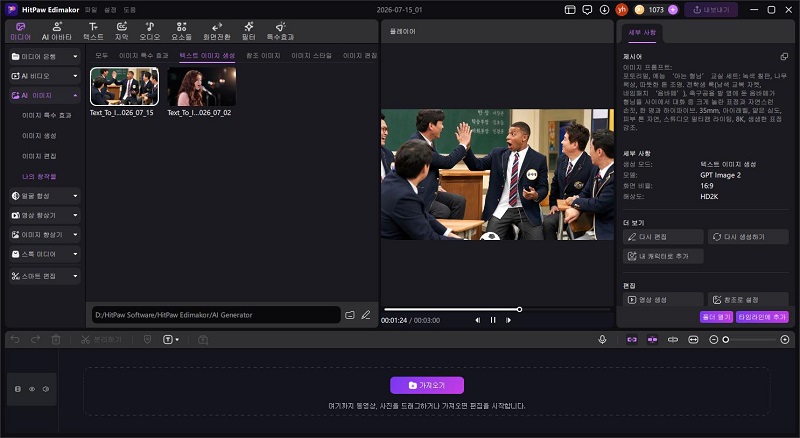Open the 화면전환 (Transitions) tool tab
Screen dimensions: 800x438
pos(217,31)
